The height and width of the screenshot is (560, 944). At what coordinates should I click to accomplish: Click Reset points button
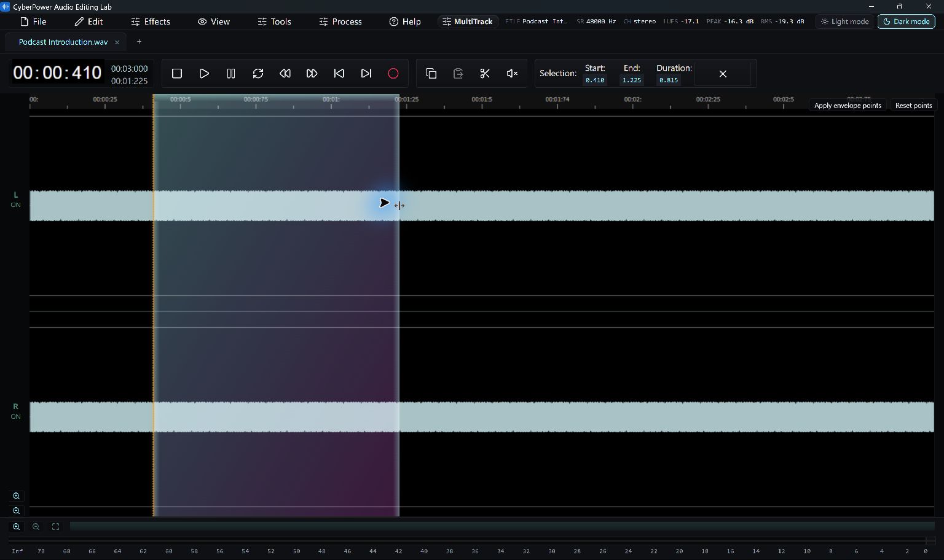[913, 106]
